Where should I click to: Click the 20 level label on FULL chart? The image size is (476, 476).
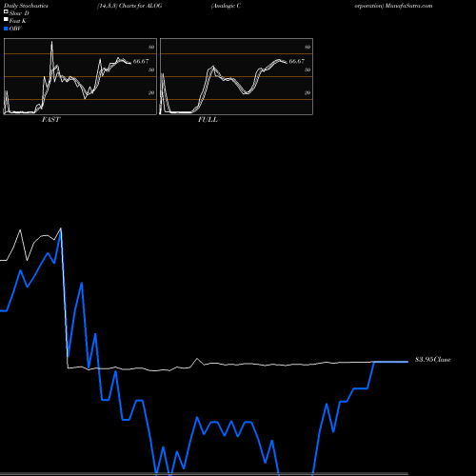tap(307, 92)
